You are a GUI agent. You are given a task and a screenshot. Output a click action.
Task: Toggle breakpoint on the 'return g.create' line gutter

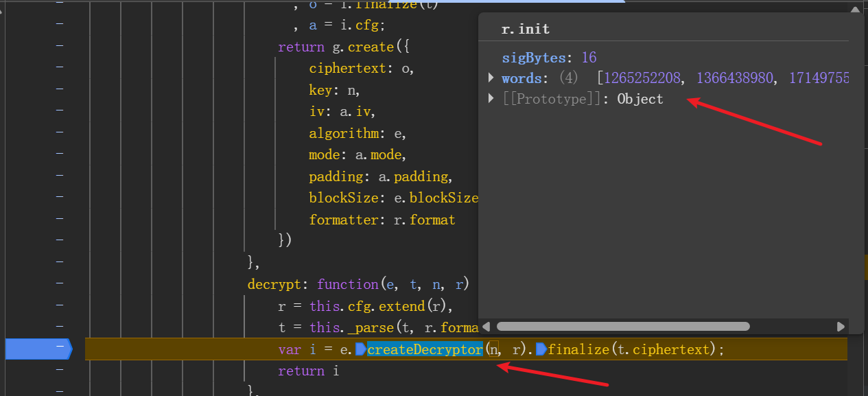[x=60, y=46]
